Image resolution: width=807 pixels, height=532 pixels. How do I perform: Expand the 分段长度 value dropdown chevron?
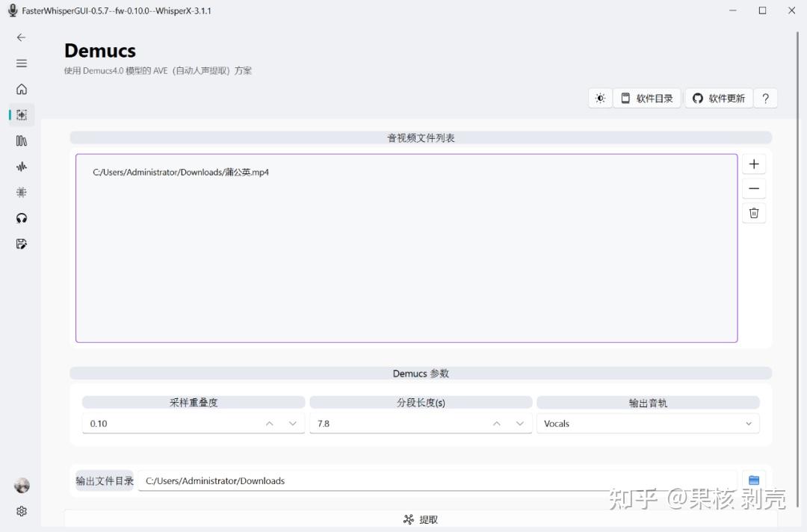pos(520,423)
